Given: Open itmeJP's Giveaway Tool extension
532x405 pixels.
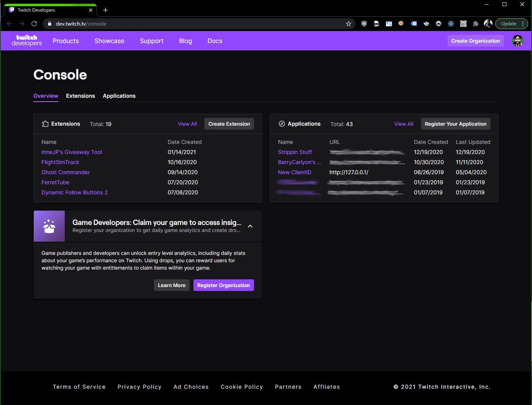Looking at the screenshot, I should [x=72, y=152].
